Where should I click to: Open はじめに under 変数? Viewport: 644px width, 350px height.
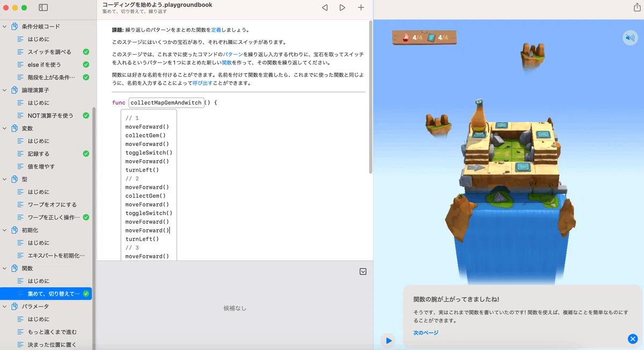click(39, 141)
